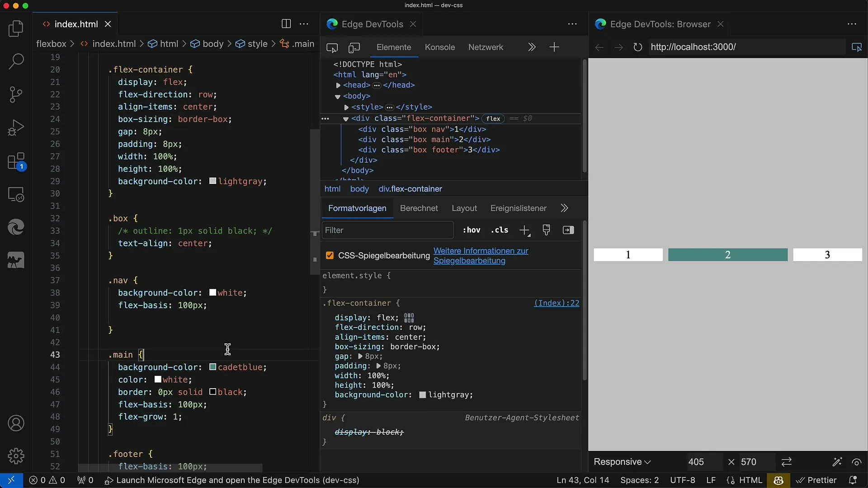Toggle the rendering emulations brush icon

[546, 230]
